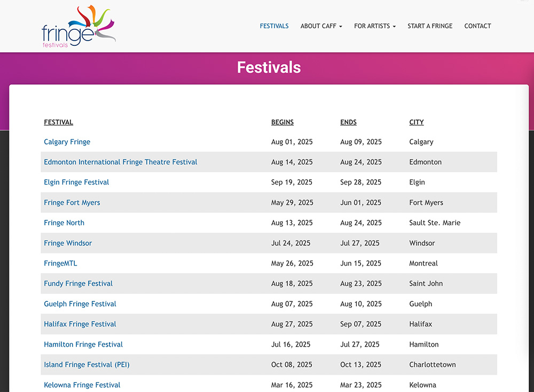Go to the FringeMTL festival page
Screen dimensions: 534x392
tap(61, 263)
